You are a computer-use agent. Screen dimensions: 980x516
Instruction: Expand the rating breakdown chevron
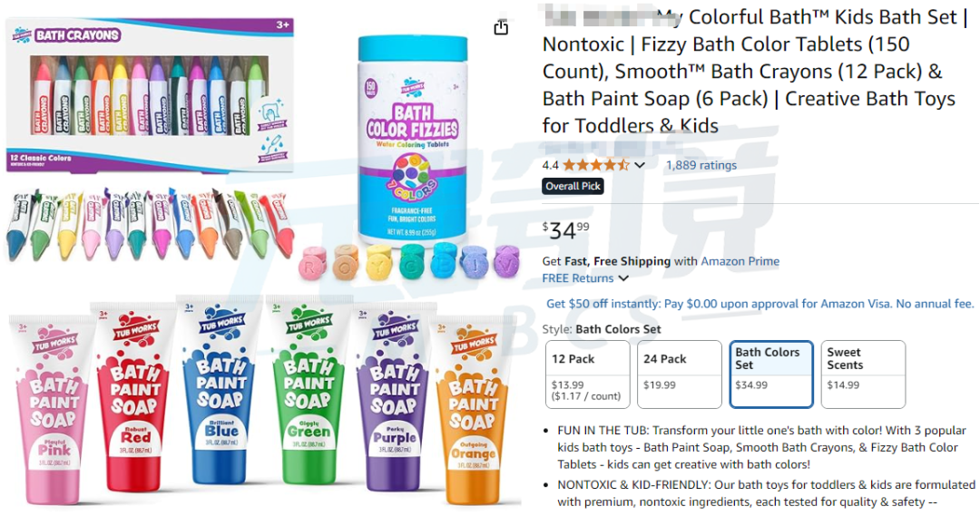pos(640,165)
